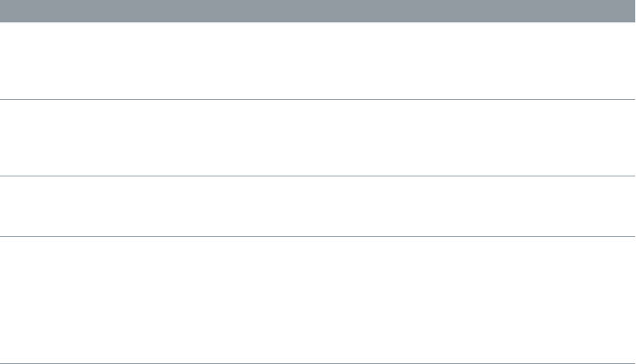Click the line separating header and first row

(x=318, y=22)
